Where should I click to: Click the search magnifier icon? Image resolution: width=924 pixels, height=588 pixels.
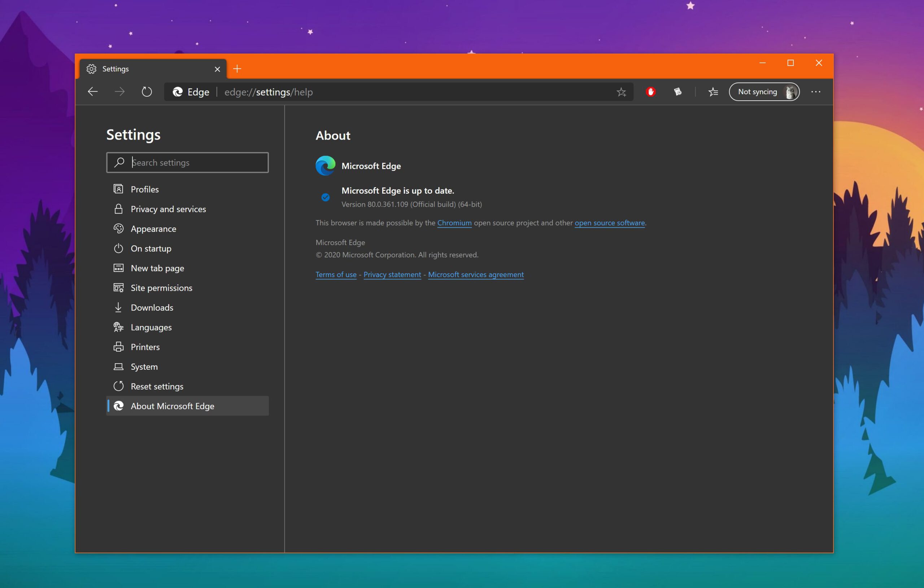coord(119,162)
